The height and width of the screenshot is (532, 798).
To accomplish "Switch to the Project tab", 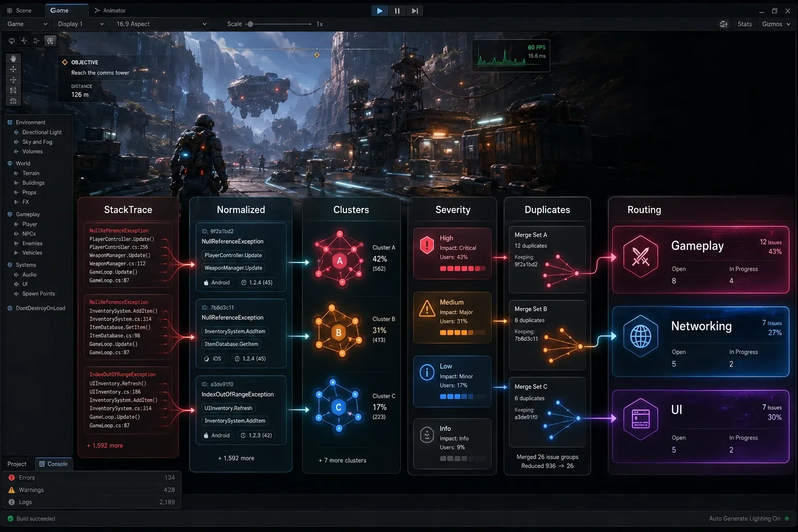I will (17, 464).
